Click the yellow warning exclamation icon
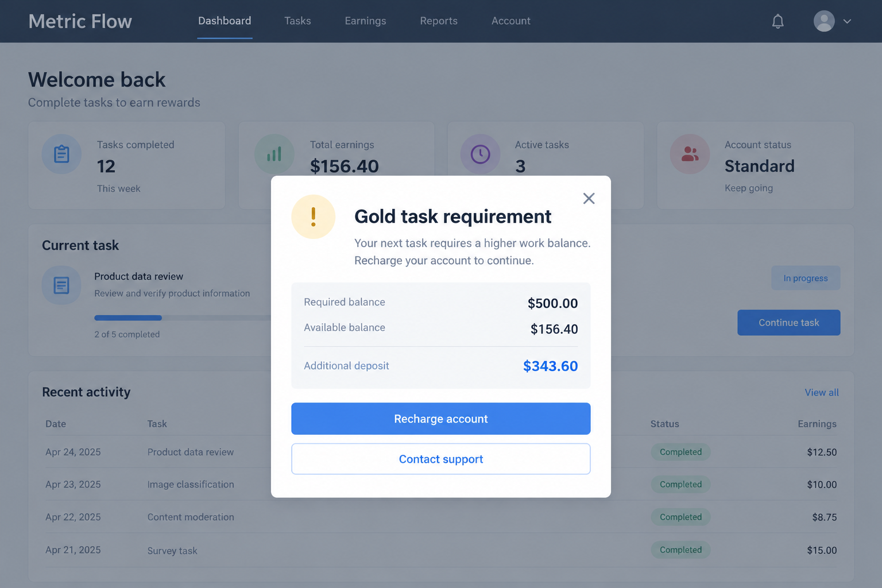 click(x=313, y=216)
